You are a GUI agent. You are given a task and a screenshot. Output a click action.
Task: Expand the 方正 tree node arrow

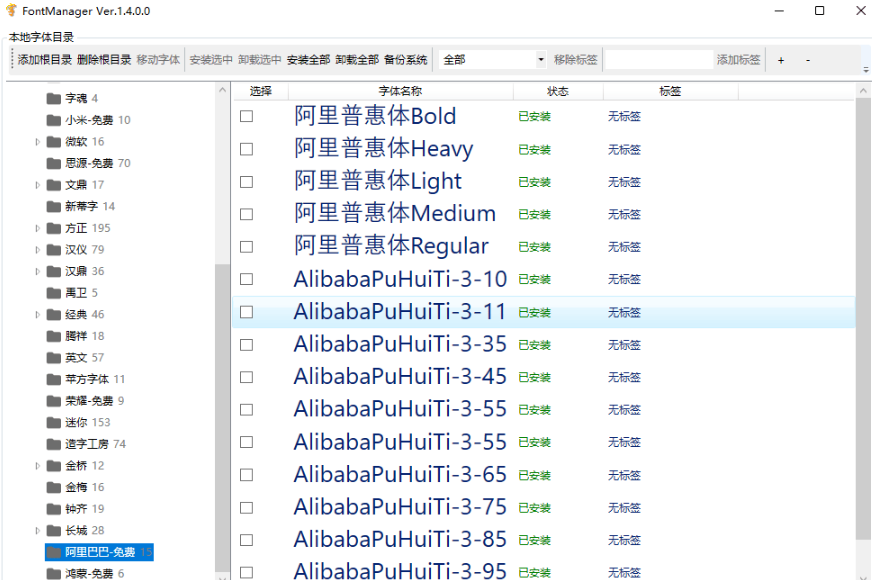(x=37, y=228)
